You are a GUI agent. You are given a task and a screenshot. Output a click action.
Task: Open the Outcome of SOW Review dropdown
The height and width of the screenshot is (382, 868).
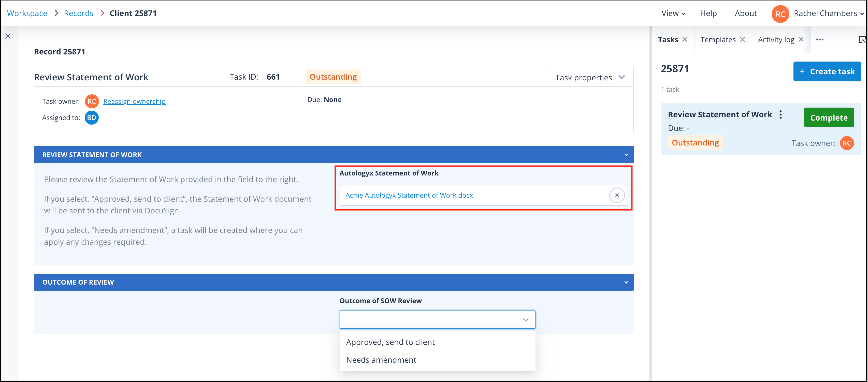pos(437,319)
